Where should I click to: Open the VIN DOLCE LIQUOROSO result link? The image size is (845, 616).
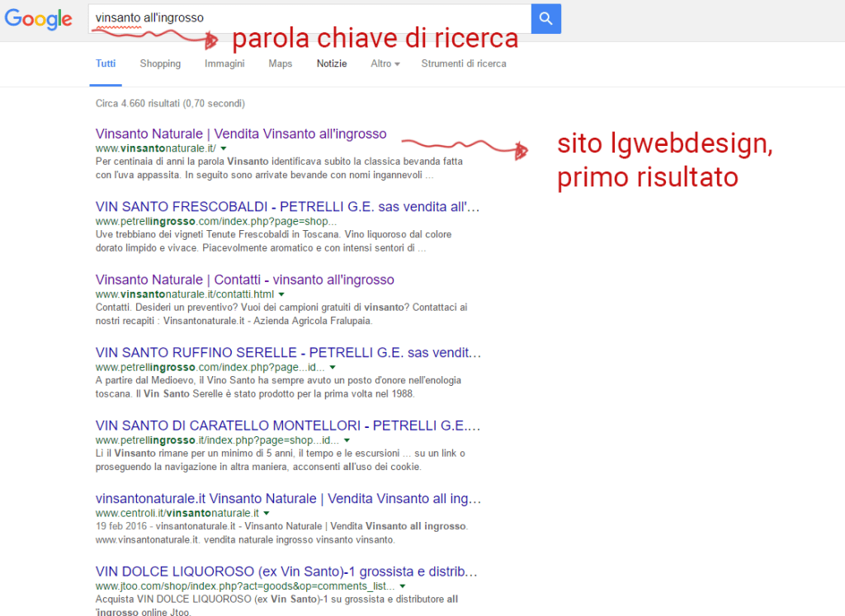click(286, 571)
